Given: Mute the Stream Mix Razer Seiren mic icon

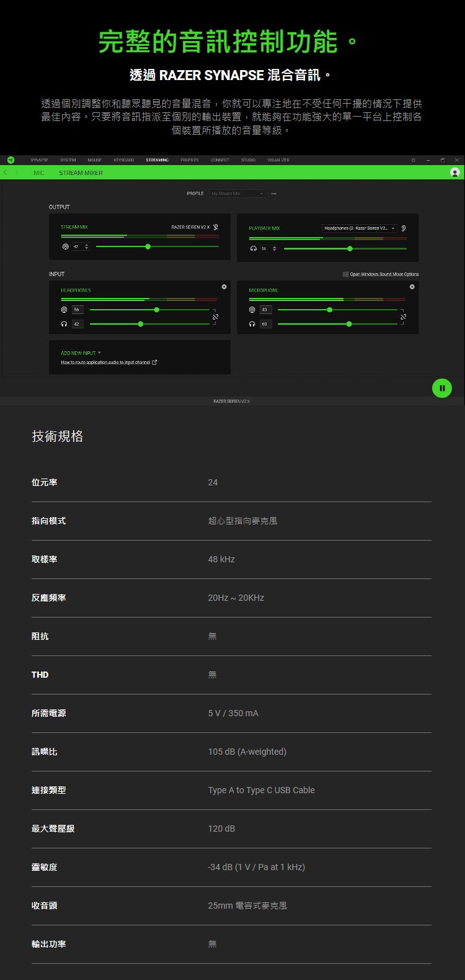Looking at the screenshot, I should pos(216,227).
